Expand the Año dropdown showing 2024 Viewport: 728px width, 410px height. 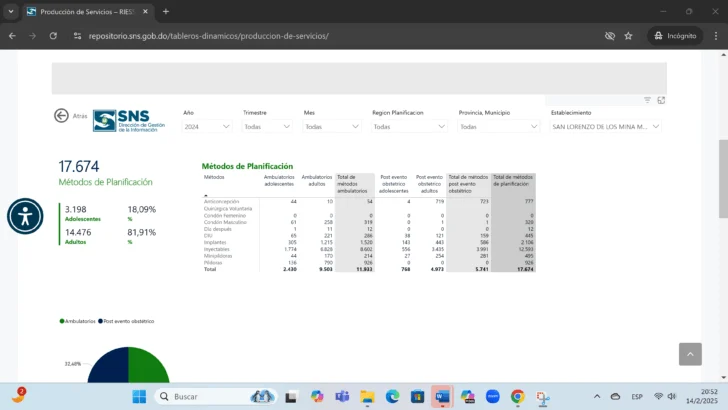tap(207, 127)
